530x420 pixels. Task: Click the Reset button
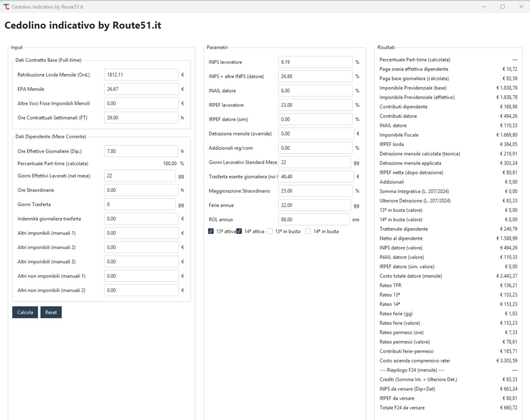[51, 312]
